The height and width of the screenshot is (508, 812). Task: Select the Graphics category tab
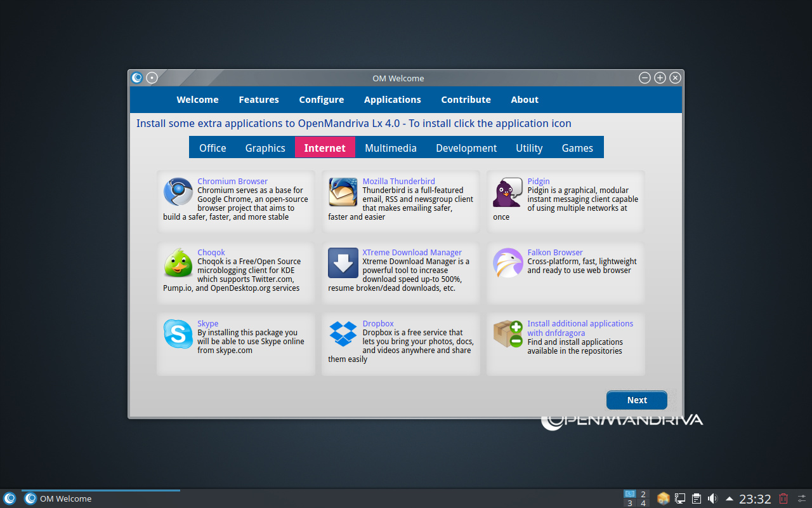(x=265, y=147)
